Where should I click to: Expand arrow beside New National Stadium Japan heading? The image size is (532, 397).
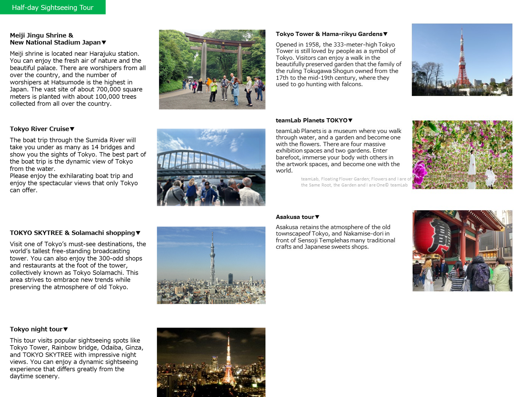click(x=104, y=42)
